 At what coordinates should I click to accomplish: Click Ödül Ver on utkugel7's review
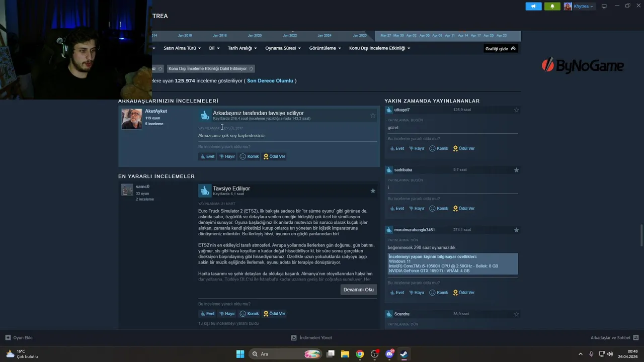click(x=464, y=148)
